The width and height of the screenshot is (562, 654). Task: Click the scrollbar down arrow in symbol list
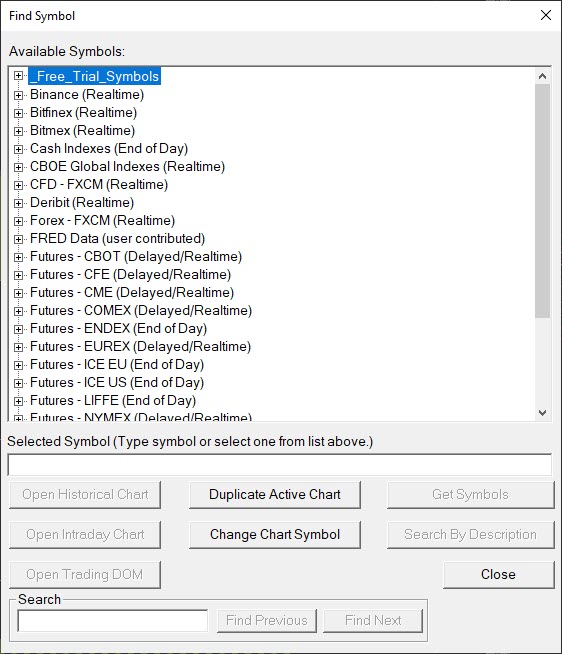click(542, 413)
